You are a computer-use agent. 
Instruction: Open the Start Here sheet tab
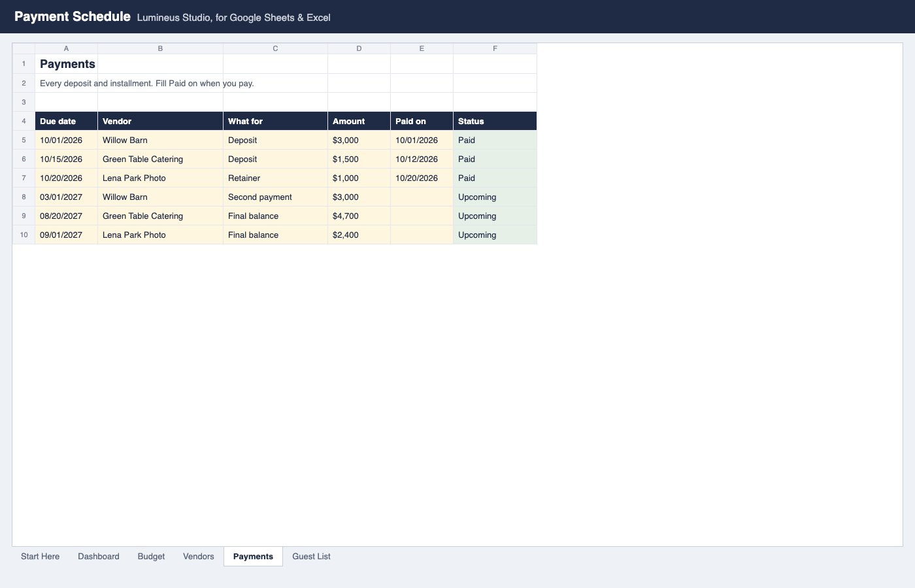click(x=40, y=557)
